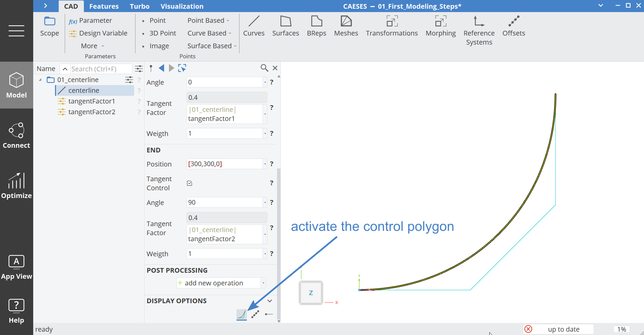Open the BReps tool
Screen dimensions: 644x335
click(316, 26)
